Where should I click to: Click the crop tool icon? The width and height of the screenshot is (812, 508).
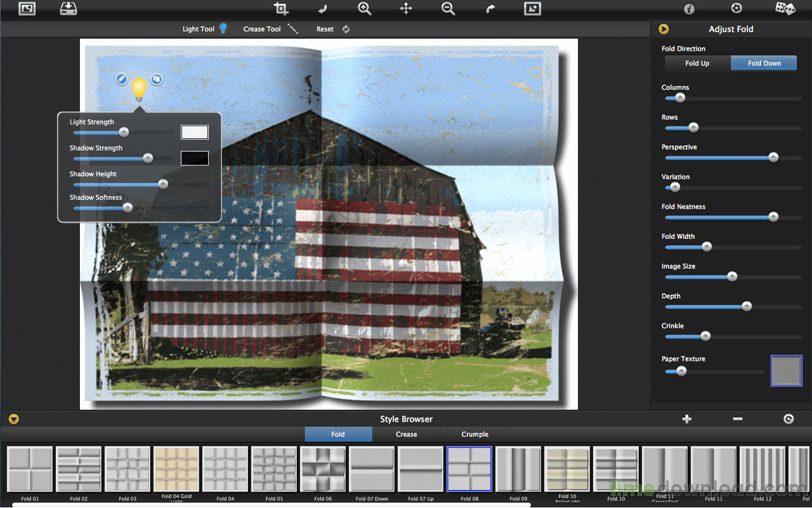[x=280, y=9]
